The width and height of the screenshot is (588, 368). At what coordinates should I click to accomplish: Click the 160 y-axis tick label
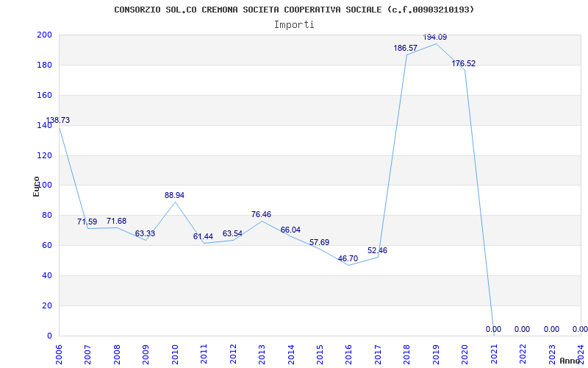click(x=44, y=95)
